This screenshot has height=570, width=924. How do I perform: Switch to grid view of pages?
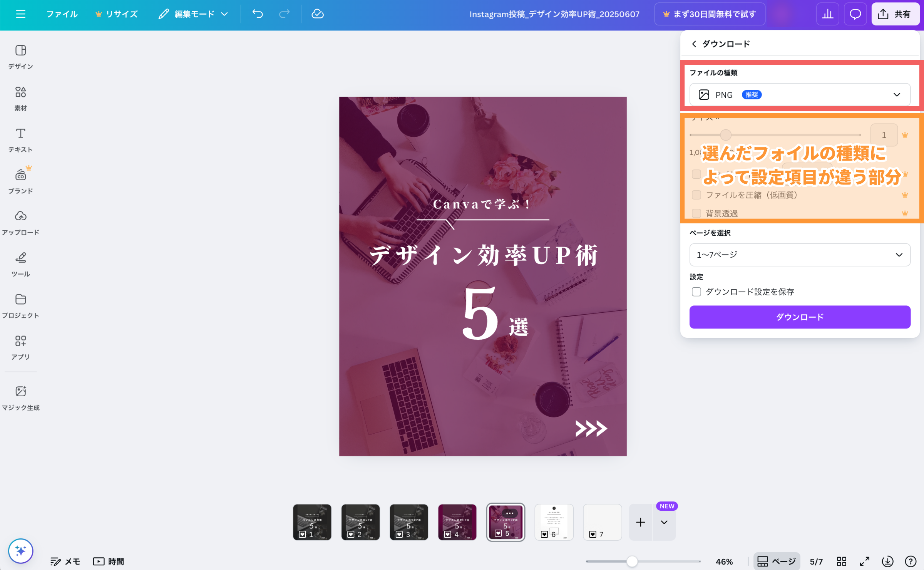pos(842,562)
